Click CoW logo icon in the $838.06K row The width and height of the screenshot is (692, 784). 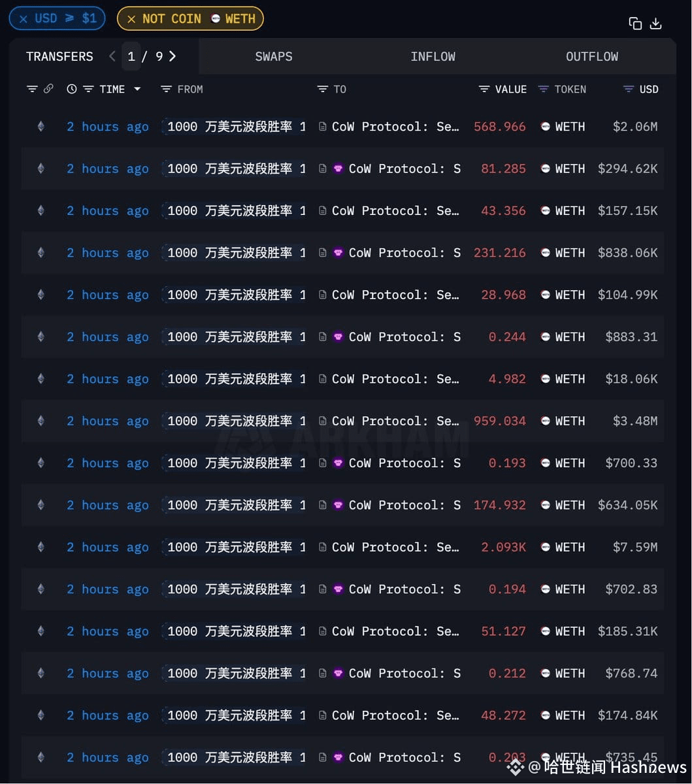coord(338,253)
